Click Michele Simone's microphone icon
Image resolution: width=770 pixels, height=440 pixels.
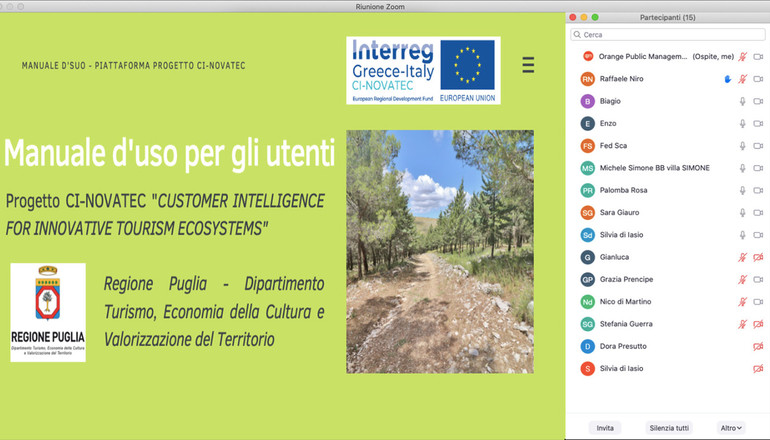pos(742,168)
